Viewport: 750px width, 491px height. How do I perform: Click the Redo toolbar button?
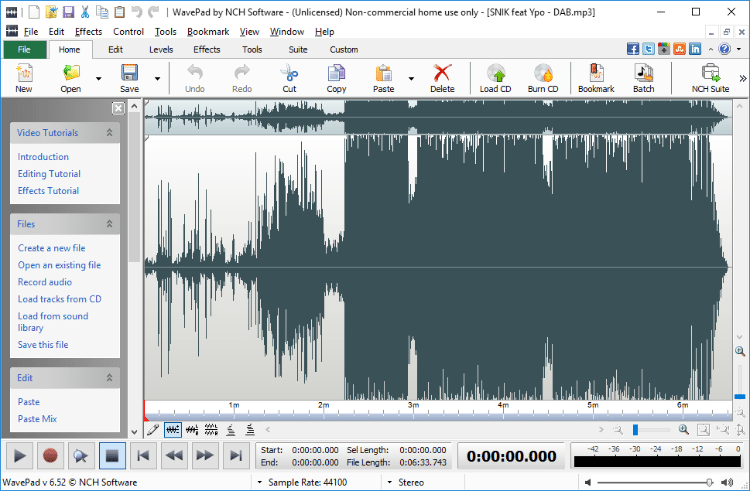click(242, 78)
